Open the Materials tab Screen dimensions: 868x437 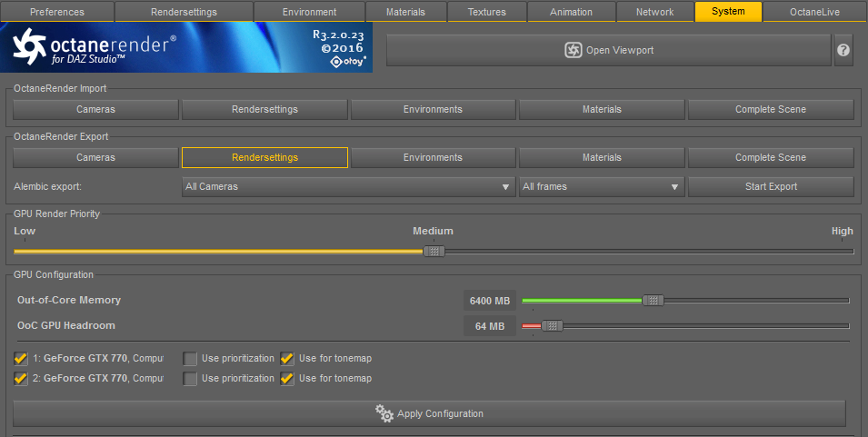pyautogui.click(x=405, y=12)
